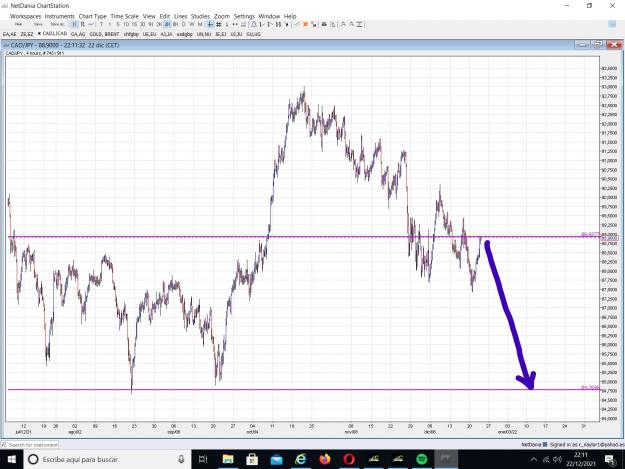The image size is (625, 469).
Task: Open the Workspaces menu
Action: pos(26,16)
